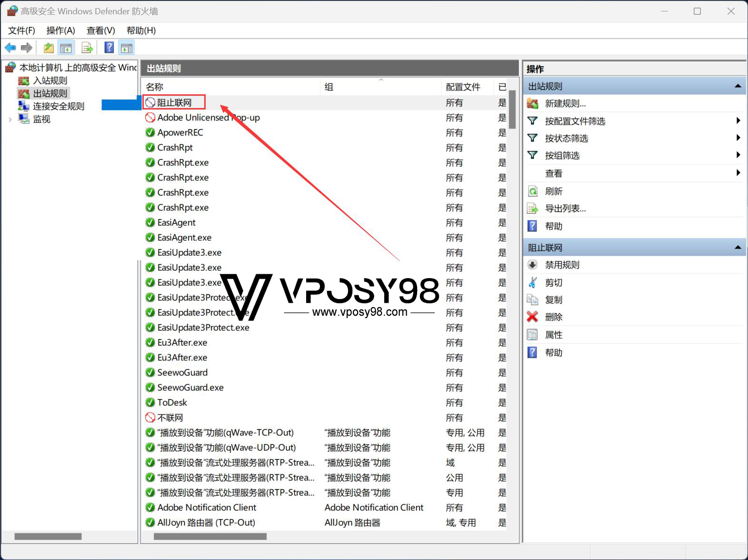
Task: Toggle the show/hide action pane toolbar button
Action: (x=127, y=48)
